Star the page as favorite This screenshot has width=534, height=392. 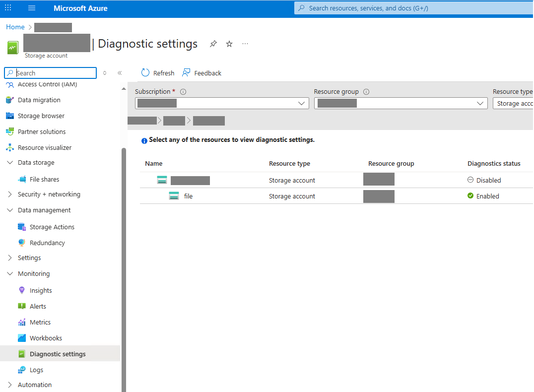click(229, 44)
